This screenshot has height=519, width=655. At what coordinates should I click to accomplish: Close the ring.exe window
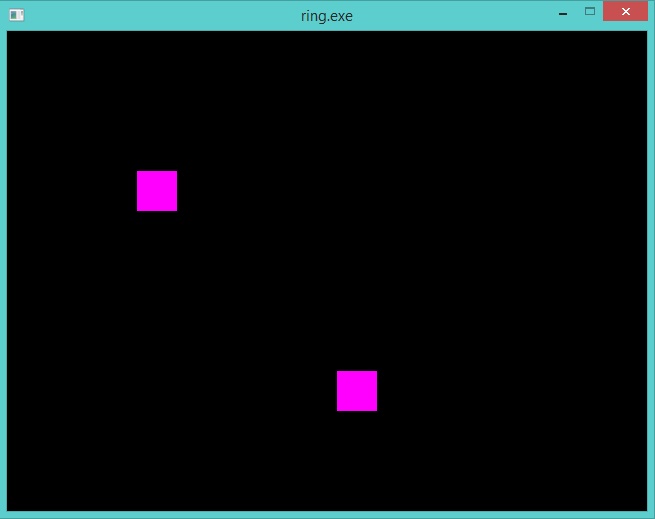(x=625, y=12)
